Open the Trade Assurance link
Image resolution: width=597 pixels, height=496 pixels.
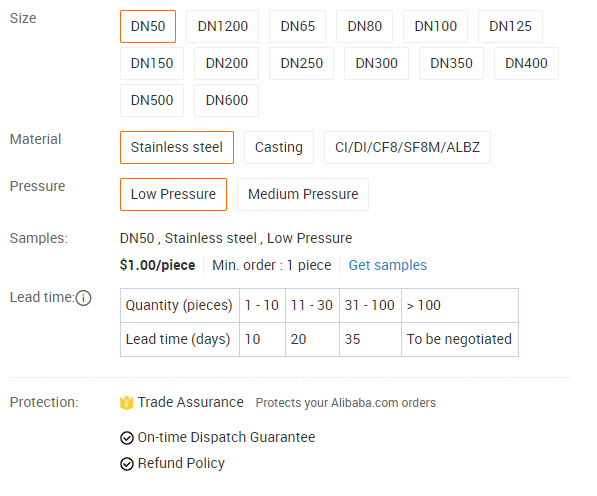click(190, 402)
